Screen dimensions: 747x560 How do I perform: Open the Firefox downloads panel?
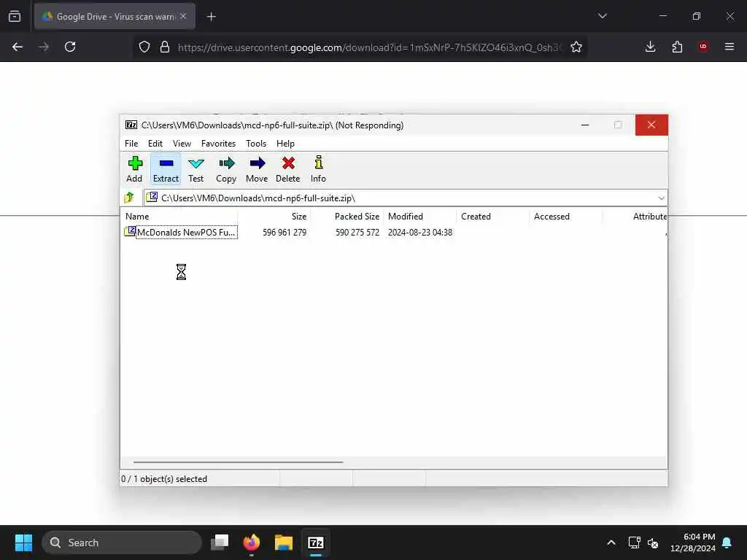(650, 47)
